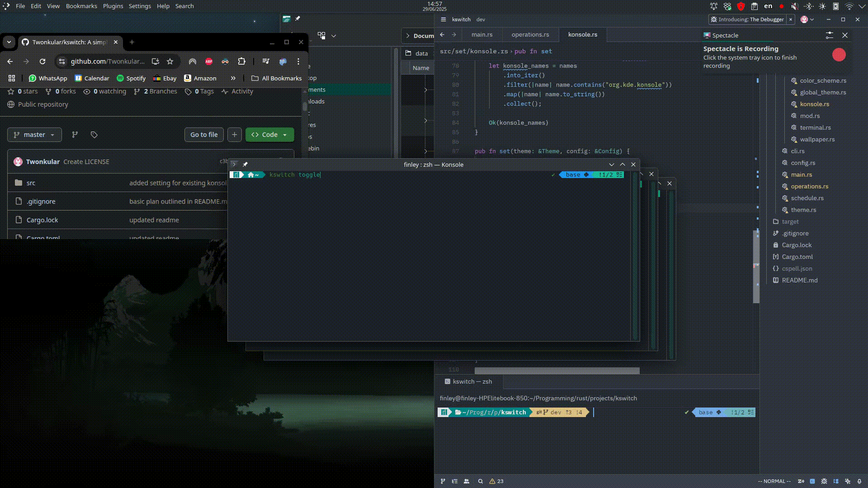Open the master branch dropdown
Image resolution: width=868 pixels, height=488 pixels.
coord(34,135)
